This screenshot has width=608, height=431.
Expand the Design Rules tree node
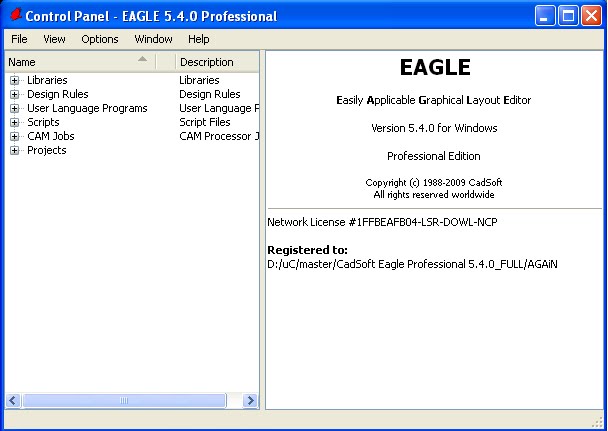pos(14,94)
